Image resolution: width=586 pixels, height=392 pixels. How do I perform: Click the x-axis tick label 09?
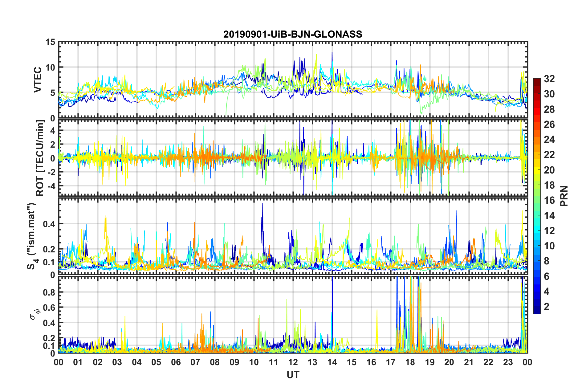(234, 362)
